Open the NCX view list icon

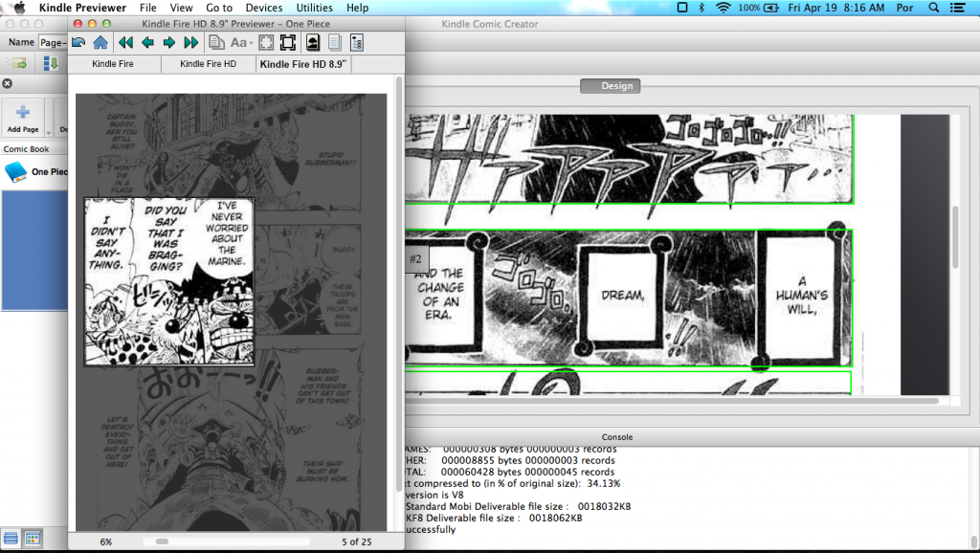pos(356,42)
